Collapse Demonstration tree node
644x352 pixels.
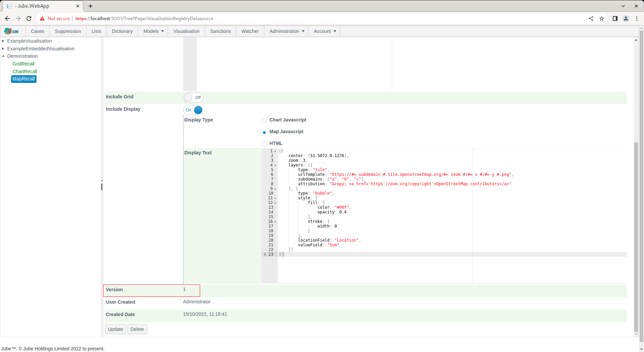pos(3,56)
